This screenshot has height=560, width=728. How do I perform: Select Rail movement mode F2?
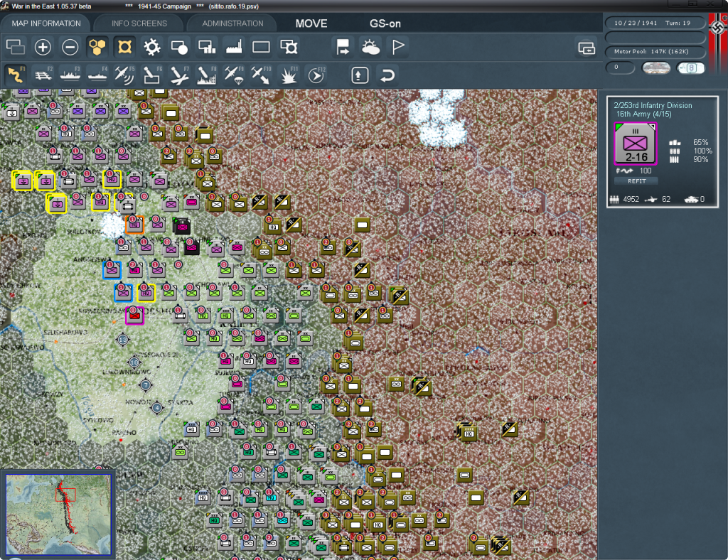(x=43, y=75)
